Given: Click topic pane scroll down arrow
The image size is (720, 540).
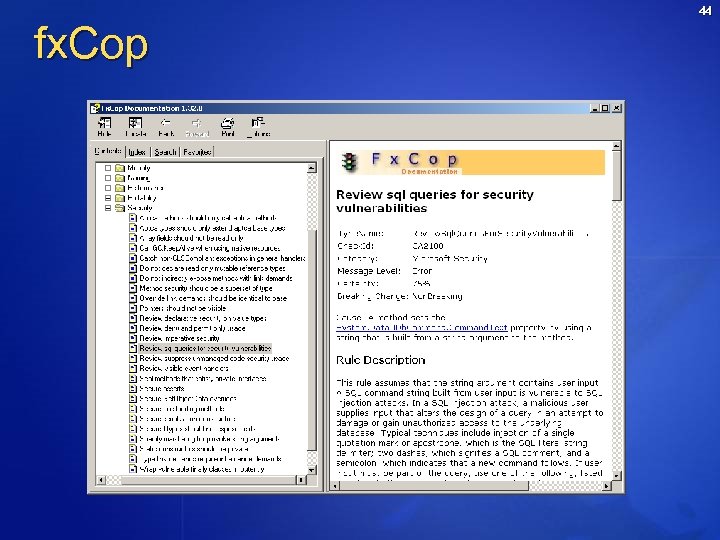Looking at the screenshot, I should point(617,475).
